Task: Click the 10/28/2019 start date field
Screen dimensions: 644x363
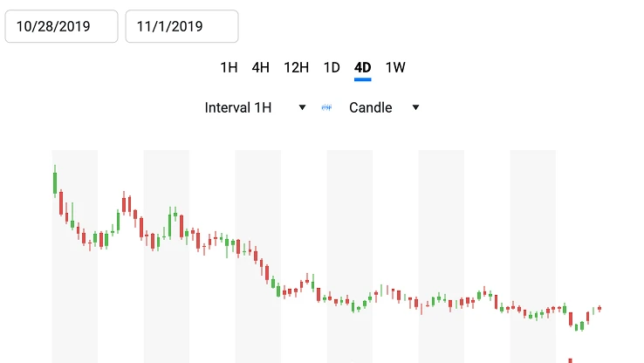Action: point(61,26)
